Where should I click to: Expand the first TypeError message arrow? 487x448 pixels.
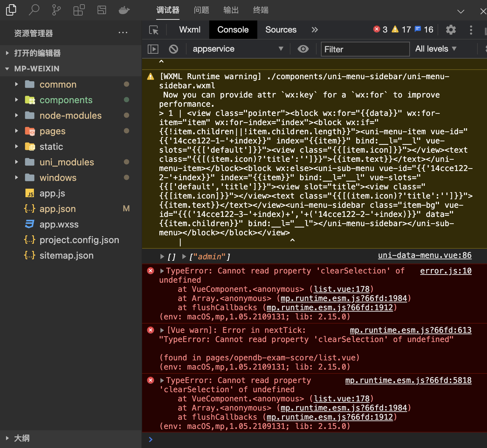point(162,271)
